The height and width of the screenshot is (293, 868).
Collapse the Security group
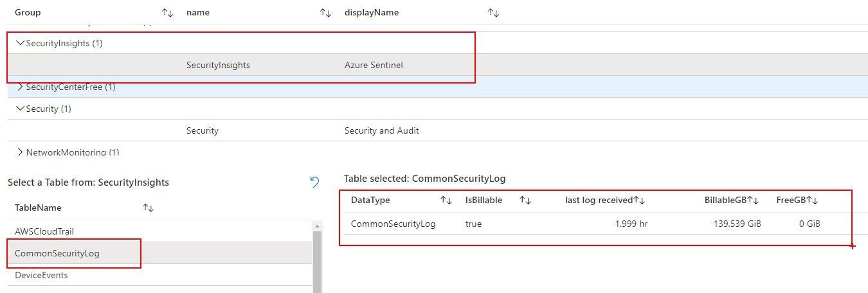(20, 109)
